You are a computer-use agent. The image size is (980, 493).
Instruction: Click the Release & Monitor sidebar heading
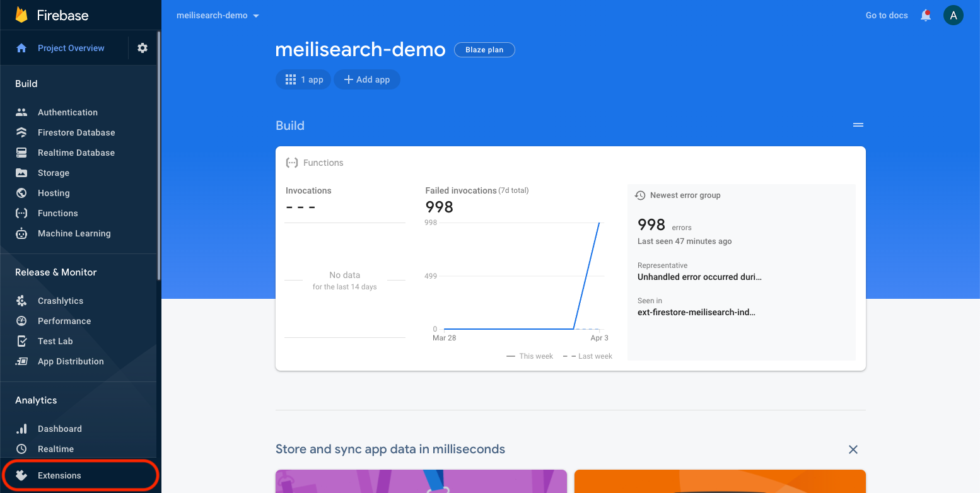coord(56,272)
